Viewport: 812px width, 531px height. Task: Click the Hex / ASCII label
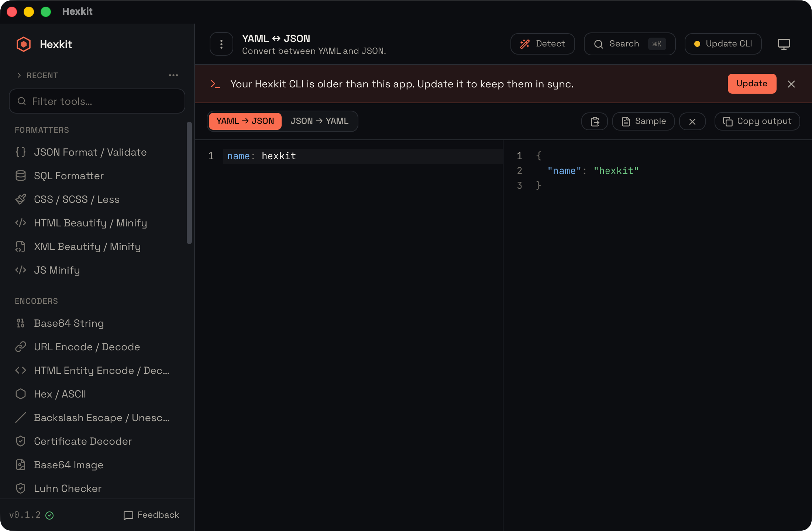(60, 394)
